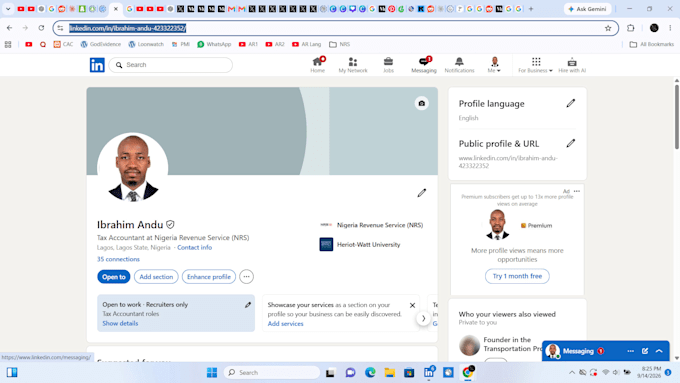The image size is (680, 383).
Task: Bookmark this page with star icon
Action: pos(608,28)
